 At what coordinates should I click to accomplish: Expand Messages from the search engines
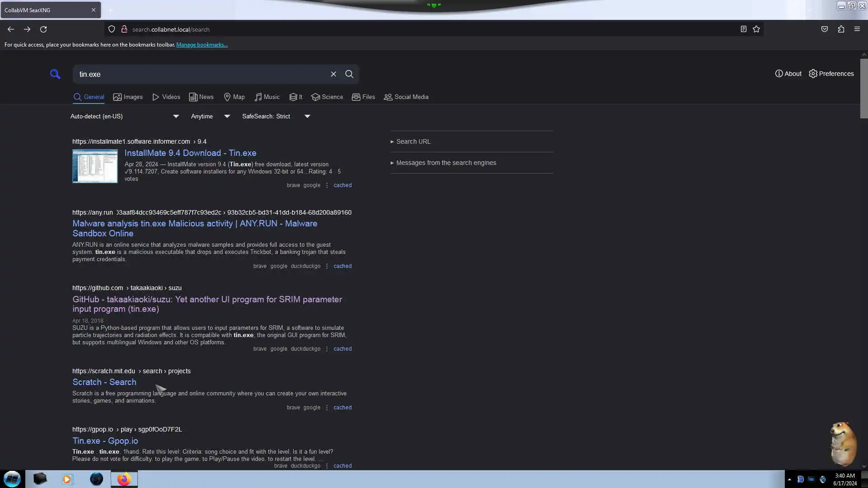(446, 163)
